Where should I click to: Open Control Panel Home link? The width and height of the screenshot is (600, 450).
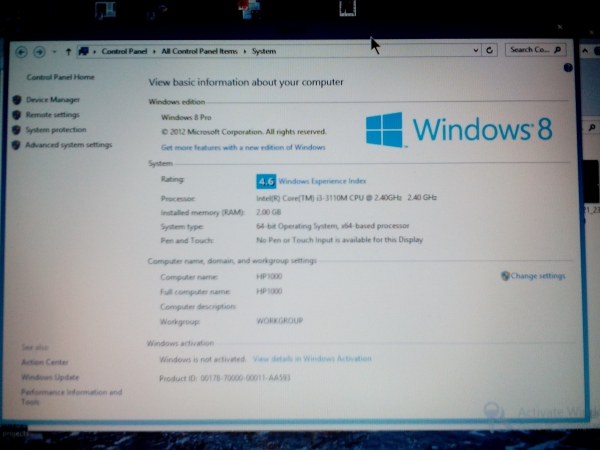point(60,77)
